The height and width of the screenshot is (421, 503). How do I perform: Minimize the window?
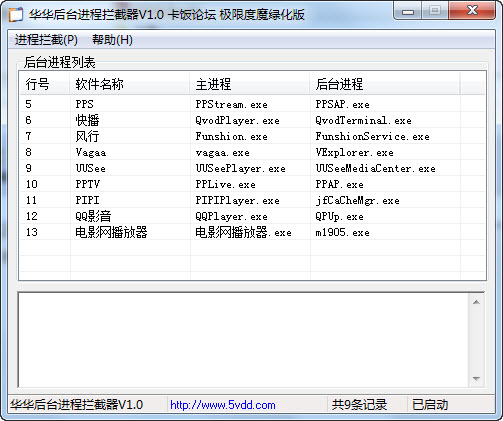[x=408, y=11]
